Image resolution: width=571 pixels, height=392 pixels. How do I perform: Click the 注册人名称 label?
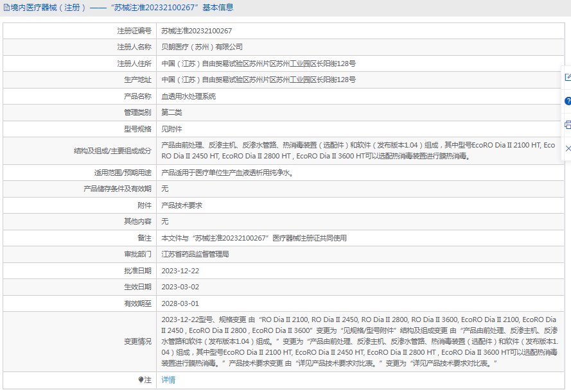[134, 47]
